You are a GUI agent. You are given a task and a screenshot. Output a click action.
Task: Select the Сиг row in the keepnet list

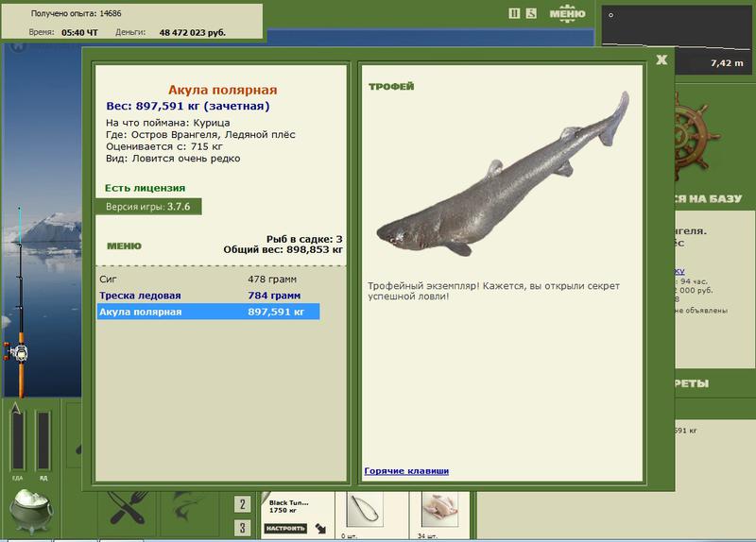click(x=208, y=279)
